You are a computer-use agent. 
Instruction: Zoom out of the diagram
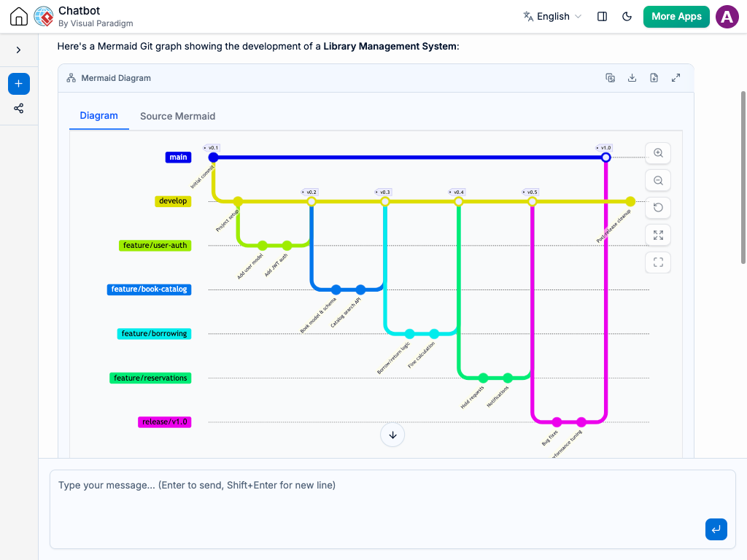[x=658, y=181]
